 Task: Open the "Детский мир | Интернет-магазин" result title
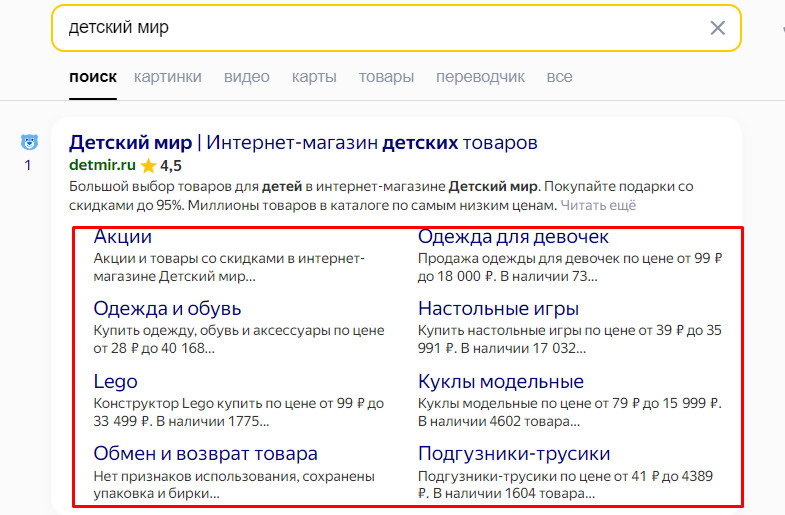click(303, 143)
